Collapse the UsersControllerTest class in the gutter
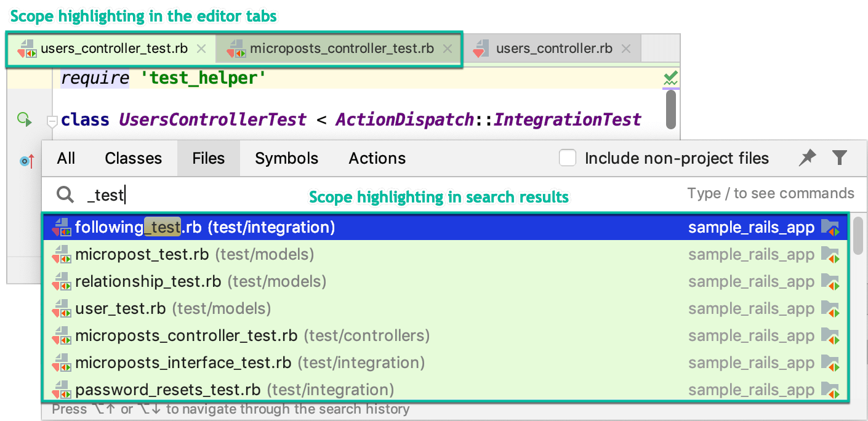This screenshot has height=421, width=868. pos(52,122)
